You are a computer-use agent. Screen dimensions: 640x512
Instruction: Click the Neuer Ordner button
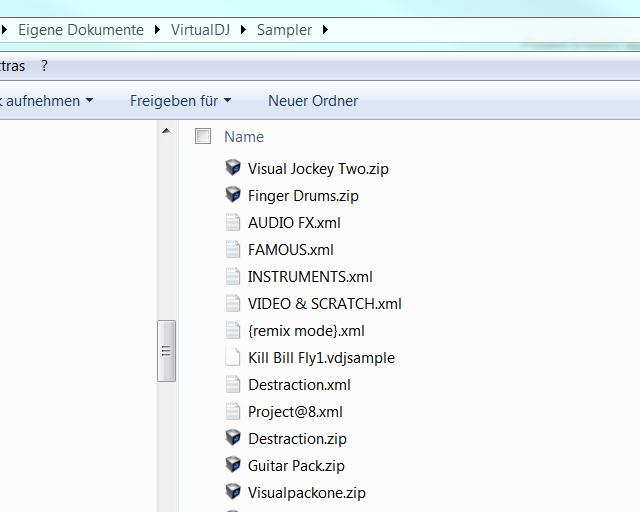313,101
